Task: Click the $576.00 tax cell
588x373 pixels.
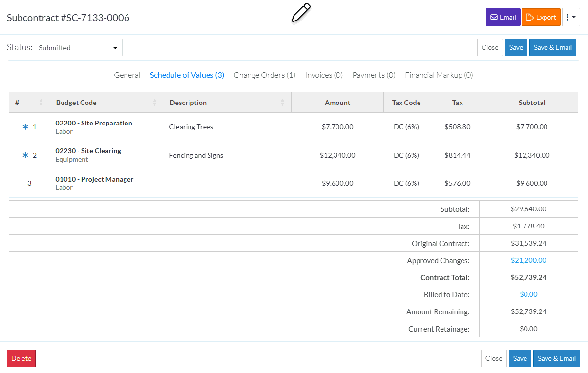Action: pyautogui.click(x=458, y=183)
